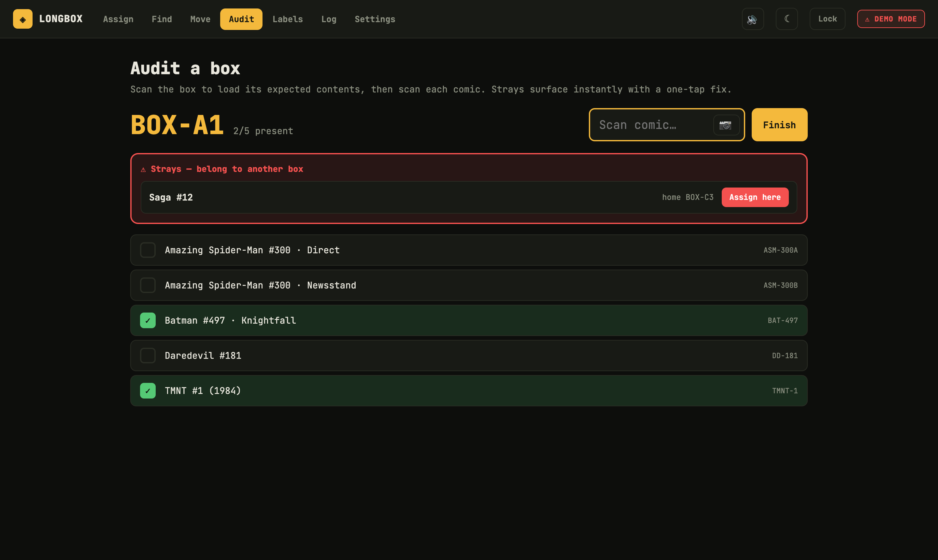
Task: Toggle dark mode with the moon icon
Action: coord(787,19)
